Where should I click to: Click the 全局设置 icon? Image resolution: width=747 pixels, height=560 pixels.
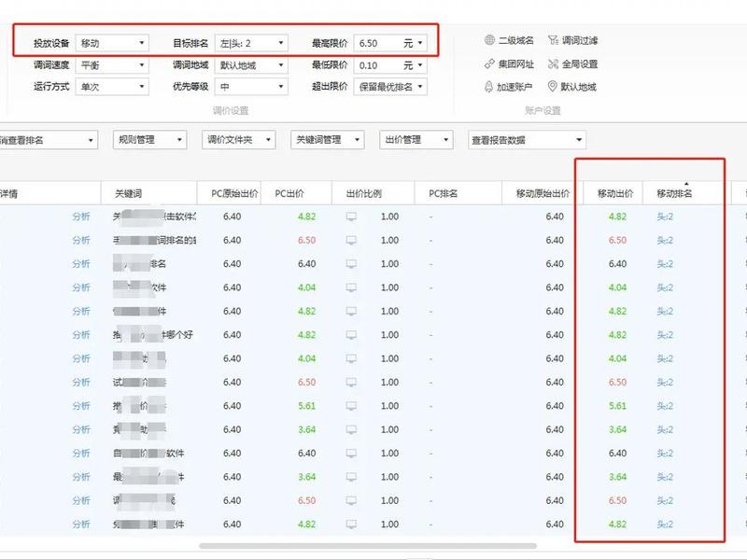coord(553,63)
